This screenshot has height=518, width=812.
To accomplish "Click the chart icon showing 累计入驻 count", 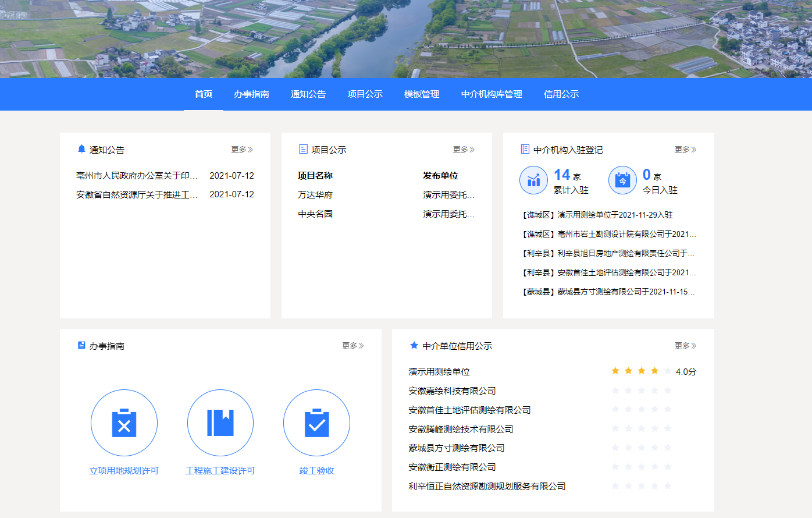I will click(533, 180).
